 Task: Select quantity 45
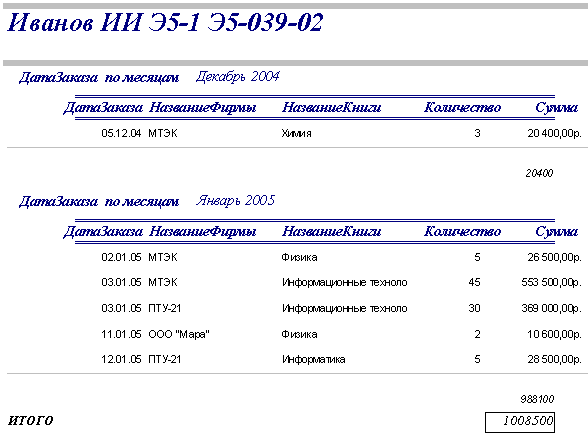(474, 282)
